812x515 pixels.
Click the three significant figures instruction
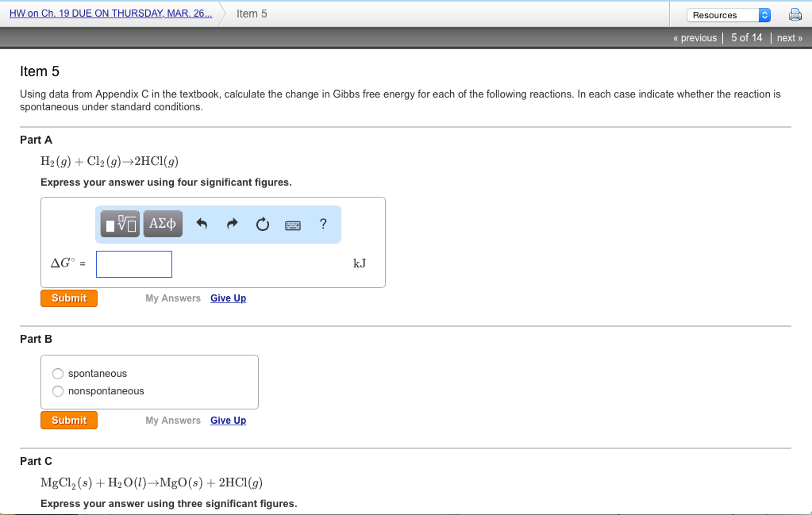169,504
